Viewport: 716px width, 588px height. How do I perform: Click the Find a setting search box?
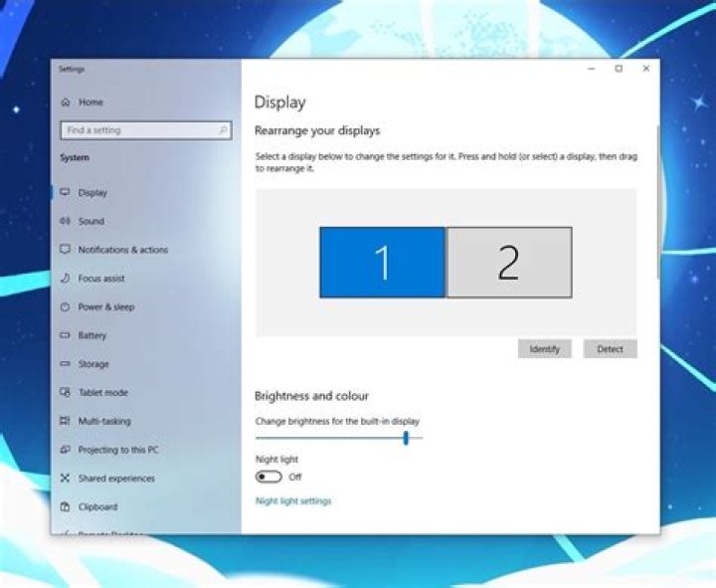click(146, 130)
